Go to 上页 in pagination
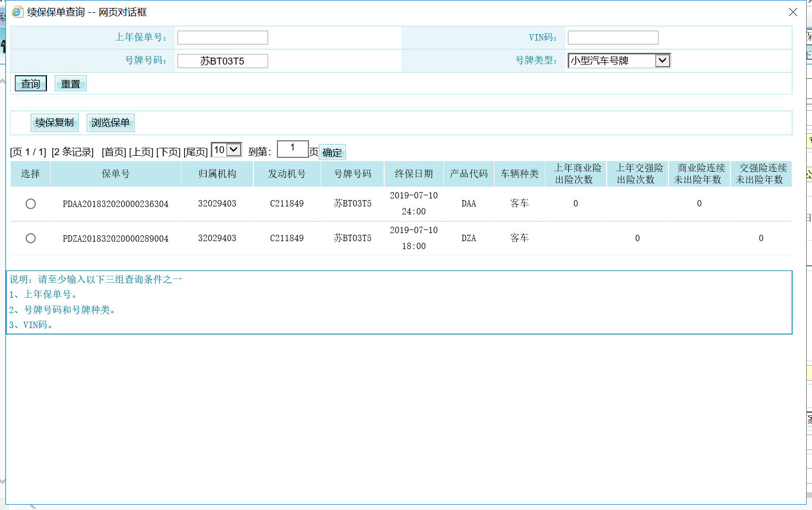Viewport: 812px width, 510px height. point(141,153)
